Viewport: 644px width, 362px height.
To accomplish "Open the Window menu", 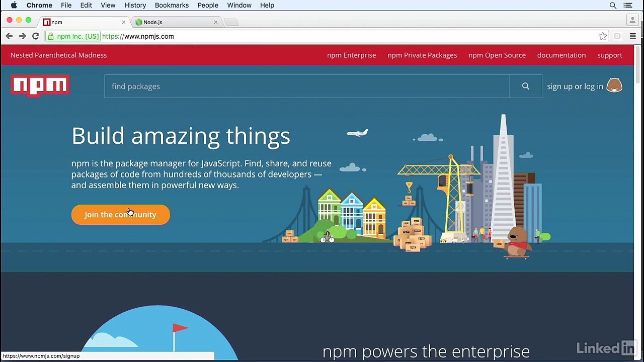I will click(x=239, y=5).
